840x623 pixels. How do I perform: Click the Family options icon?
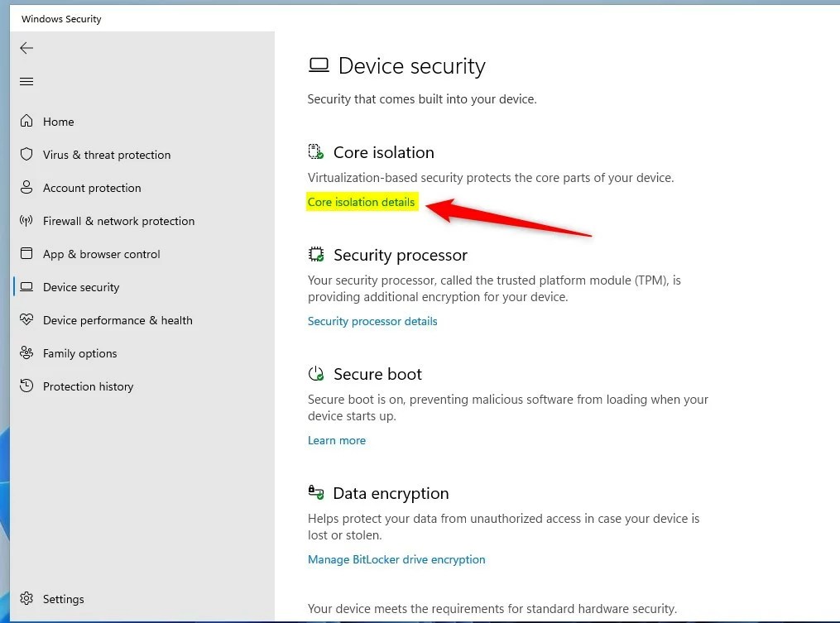pyautogui.click(x=26, y=353)
